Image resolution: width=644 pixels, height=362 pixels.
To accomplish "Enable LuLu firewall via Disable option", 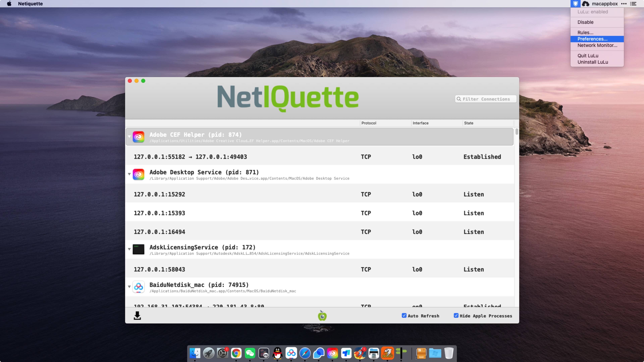I will coord(585,22).
